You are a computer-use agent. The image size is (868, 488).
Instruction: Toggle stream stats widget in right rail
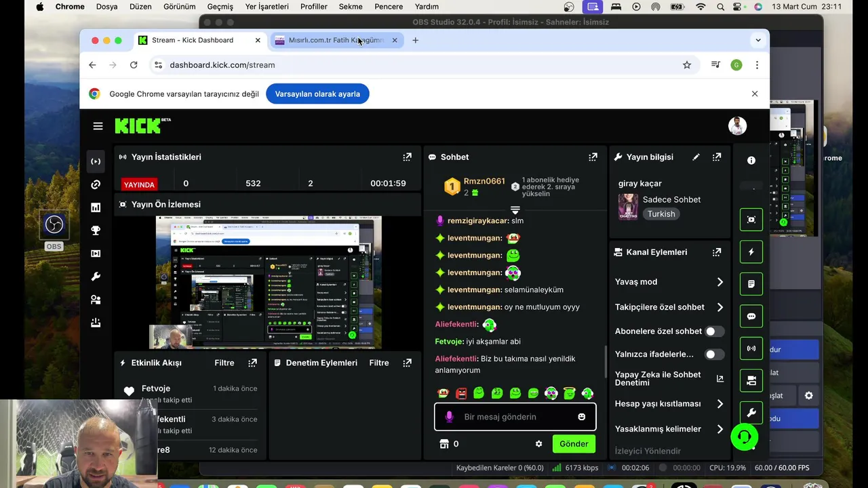(x=751, y=348)
